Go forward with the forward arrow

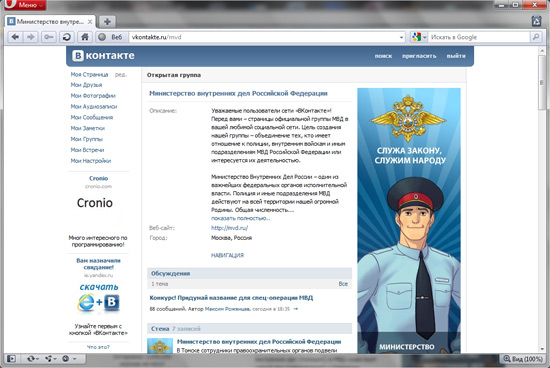point(31,37)
